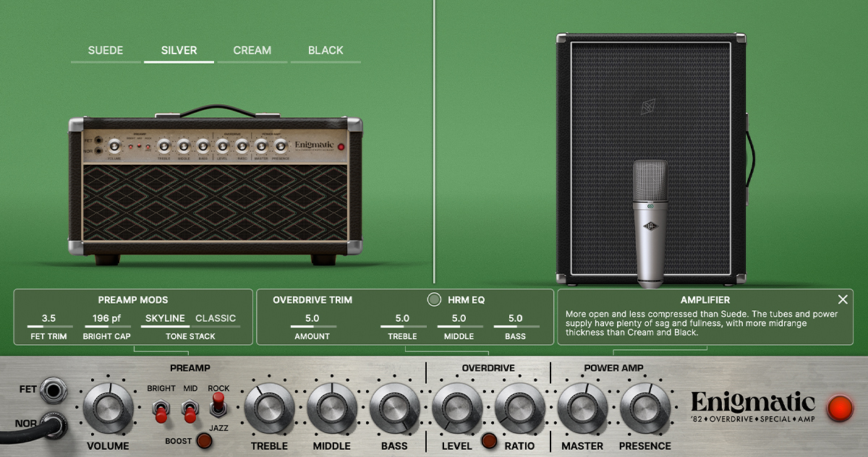
Task: Click the preamp TREBLE knob
Action: (x=270, y=408)
